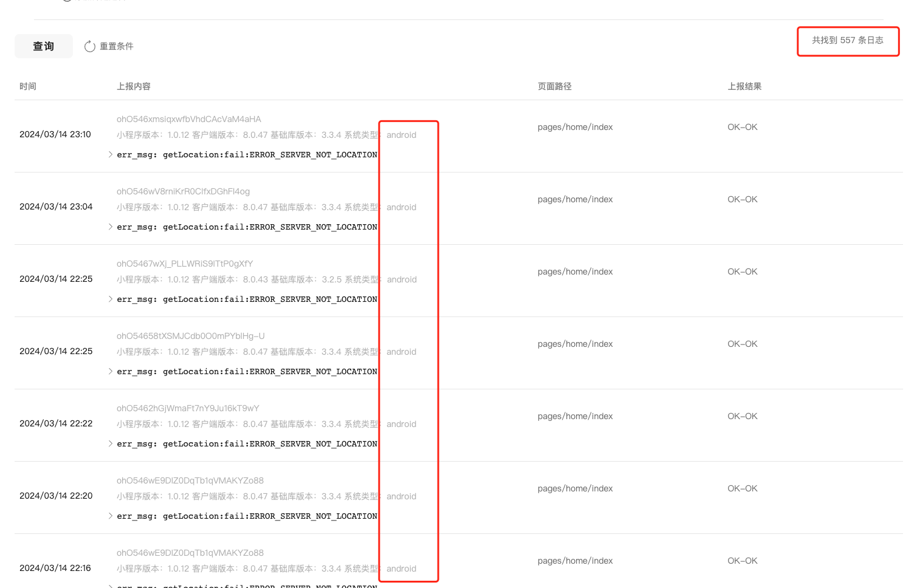Click user ID ohO54658tXSMJCdb0O0mPYblHg-U
The width and height of the screenshot is (917, 588).
pyautogui.click(x=191, y=336)
